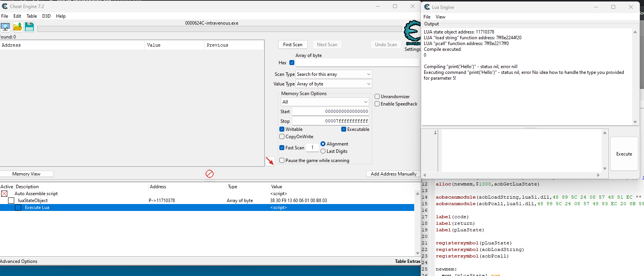Open the File menu in Lua Engine

click(427, 17)
